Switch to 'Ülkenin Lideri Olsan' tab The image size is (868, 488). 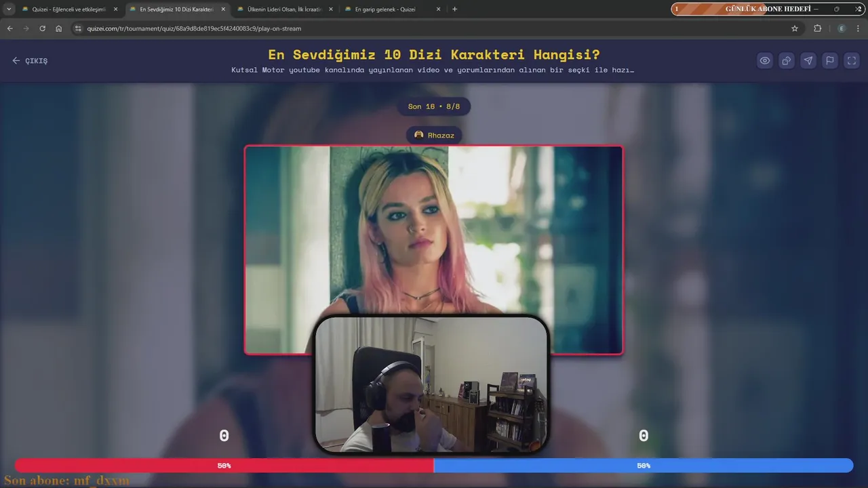[x=283, y=9]
